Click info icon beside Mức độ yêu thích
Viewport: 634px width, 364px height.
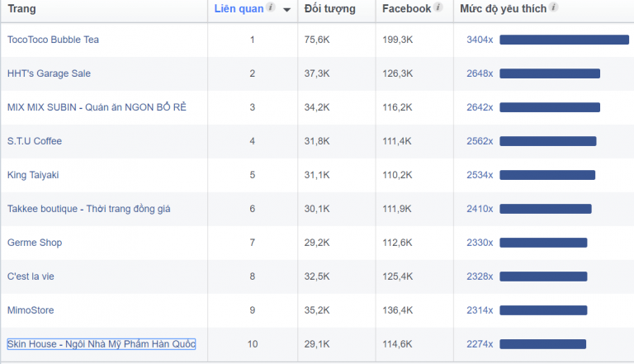(x=553, y=8)
